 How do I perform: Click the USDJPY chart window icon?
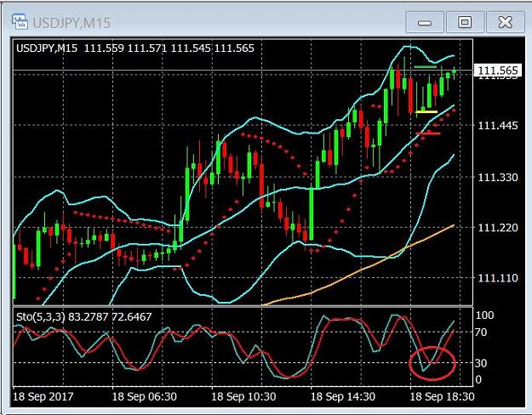pos(20,21)
